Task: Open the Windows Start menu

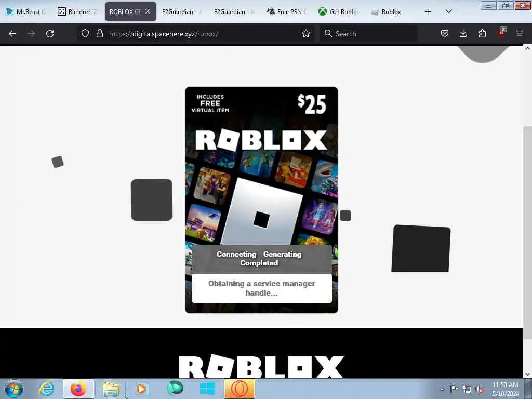Action: pyautogui.click(x=14, y=389)
